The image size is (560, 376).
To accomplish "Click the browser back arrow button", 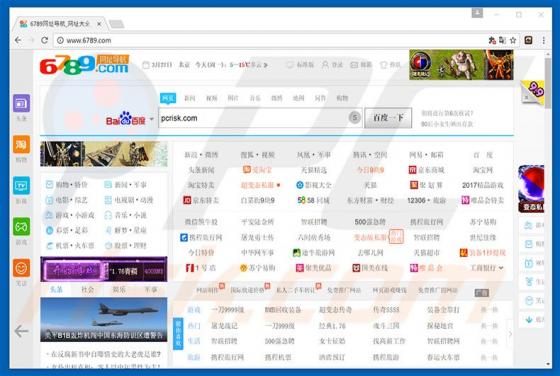I will coord(18,40).
